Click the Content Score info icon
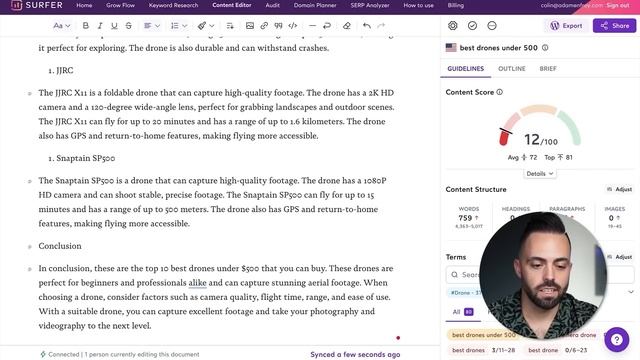 coord(500,92)
